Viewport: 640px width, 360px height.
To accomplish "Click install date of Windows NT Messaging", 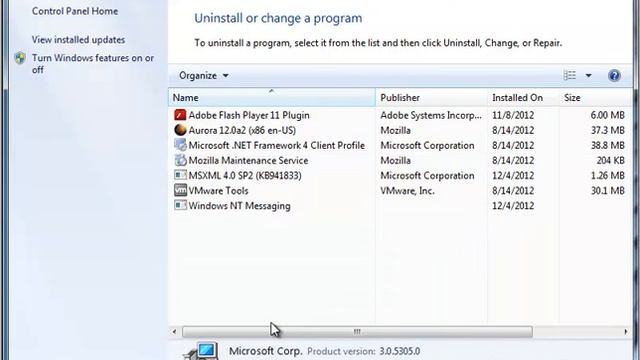I will (513, 206).
